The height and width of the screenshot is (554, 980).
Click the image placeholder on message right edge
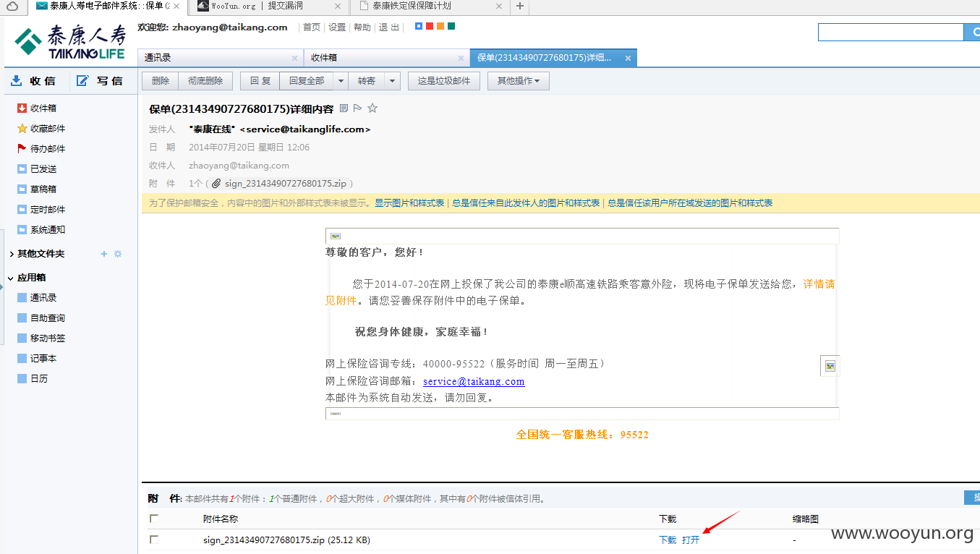(830, 366)
